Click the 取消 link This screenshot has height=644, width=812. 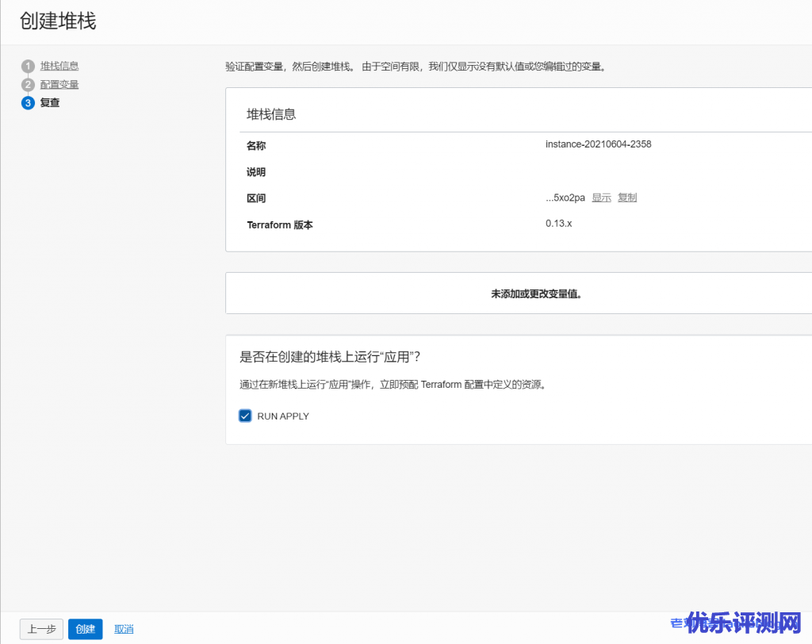coord(124,629)
